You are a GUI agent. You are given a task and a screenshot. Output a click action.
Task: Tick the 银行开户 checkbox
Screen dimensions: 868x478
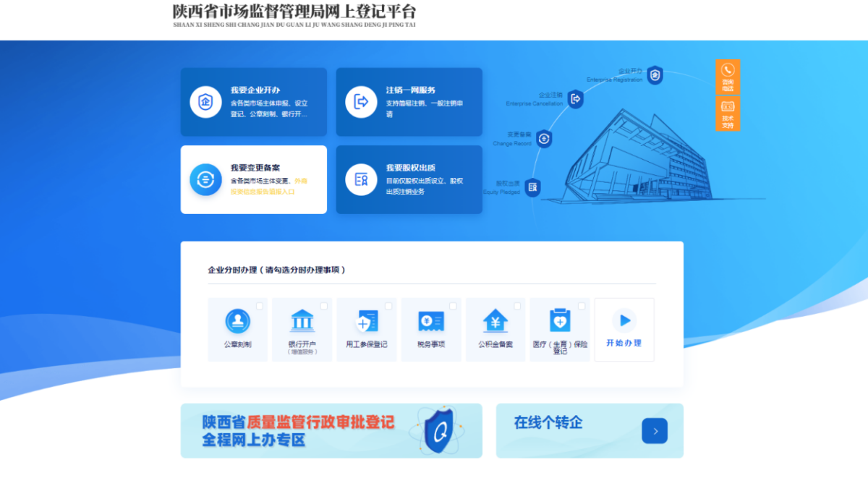tap(324, 306)
